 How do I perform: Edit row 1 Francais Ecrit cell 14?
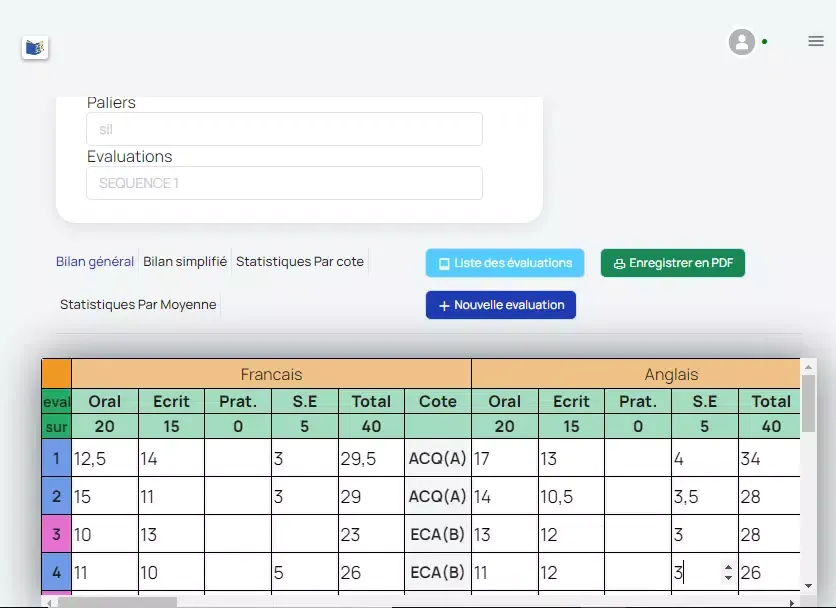pos(172,458)
